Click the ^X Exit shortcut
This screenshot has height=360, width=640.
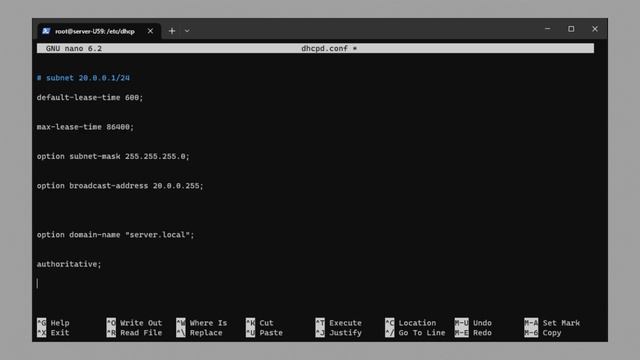53,333
